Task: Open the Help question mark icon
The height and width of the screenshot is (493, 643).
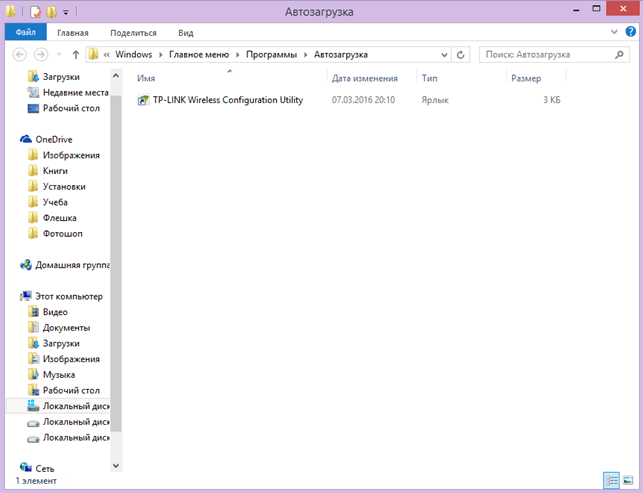Action: pos(630,32)
